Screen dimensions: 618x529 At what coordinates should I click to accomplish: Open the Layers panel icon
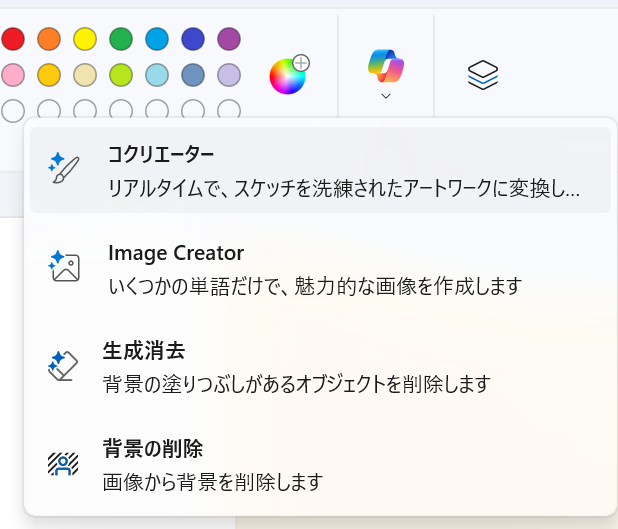click(483, 75)
